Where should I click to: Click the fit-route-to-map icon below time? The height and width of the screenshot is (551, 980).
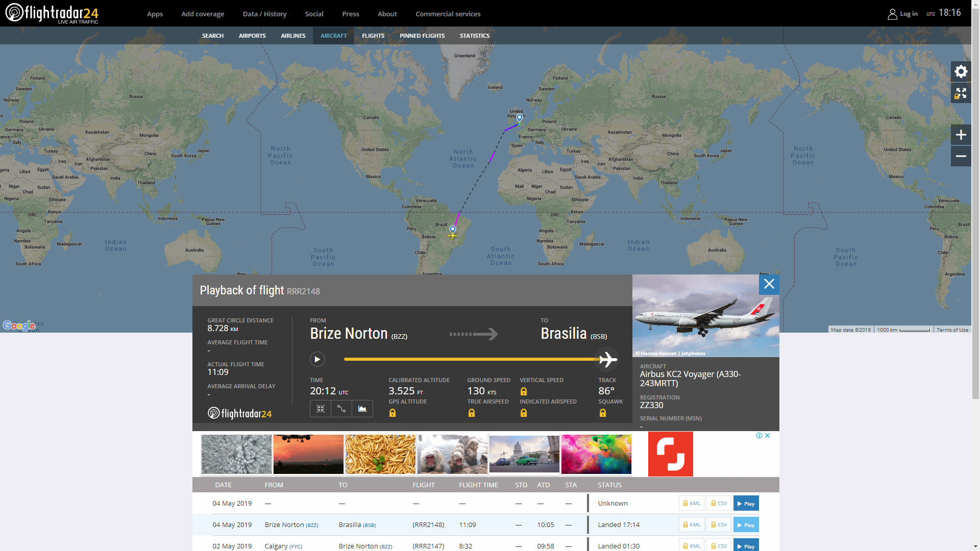pyautogui.click(x=321, y=409)
